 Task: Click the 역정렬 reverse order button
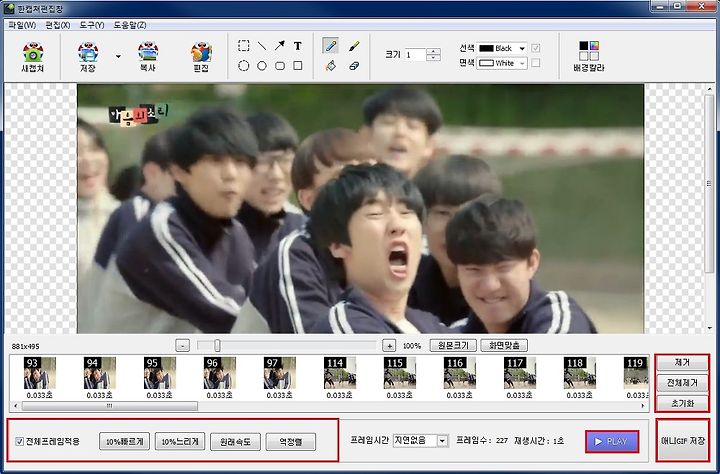point(291,442)
